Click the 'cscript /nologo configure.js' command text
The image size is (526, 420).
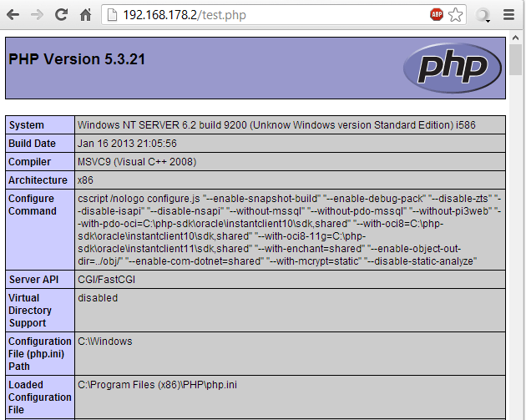[139, 198]
